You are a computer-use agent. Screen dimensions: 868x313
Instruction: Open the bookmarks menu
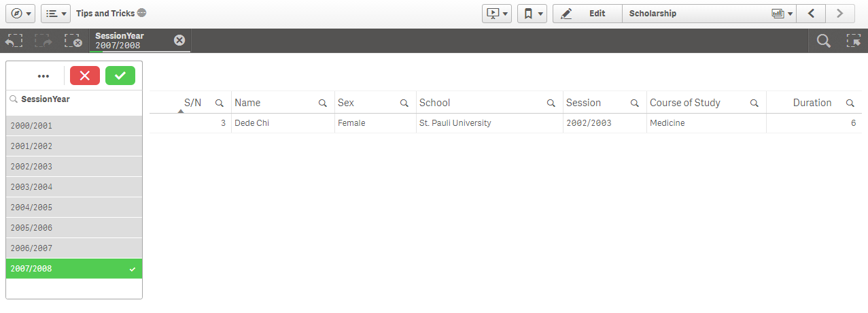pyautogui.click(x=532, y=13)
